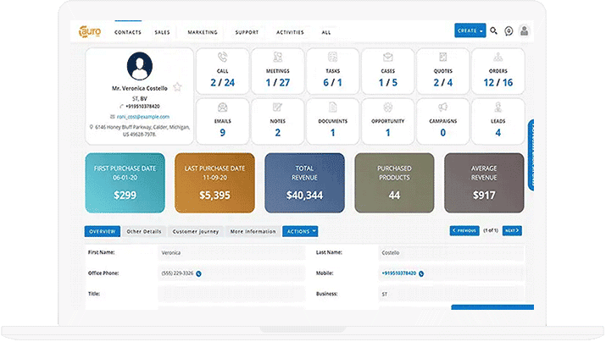This screenshot has height=364, width=606.
Task: Open the Campaigns megaphone icon
Action: pos(442,108)
